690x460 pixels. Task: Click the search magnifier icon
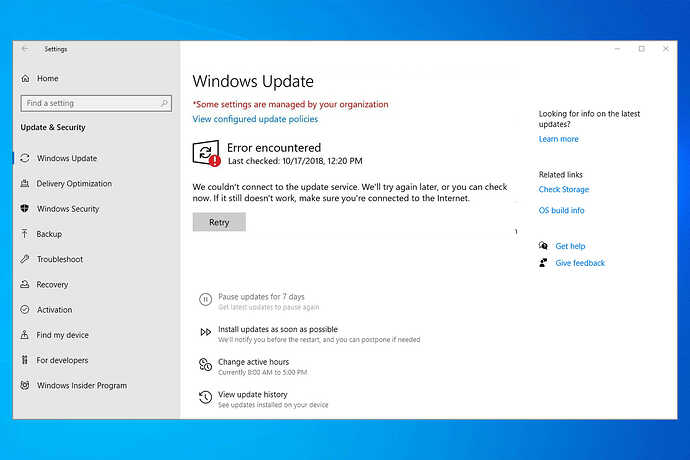pyautogui.click(x=164, y=103)
